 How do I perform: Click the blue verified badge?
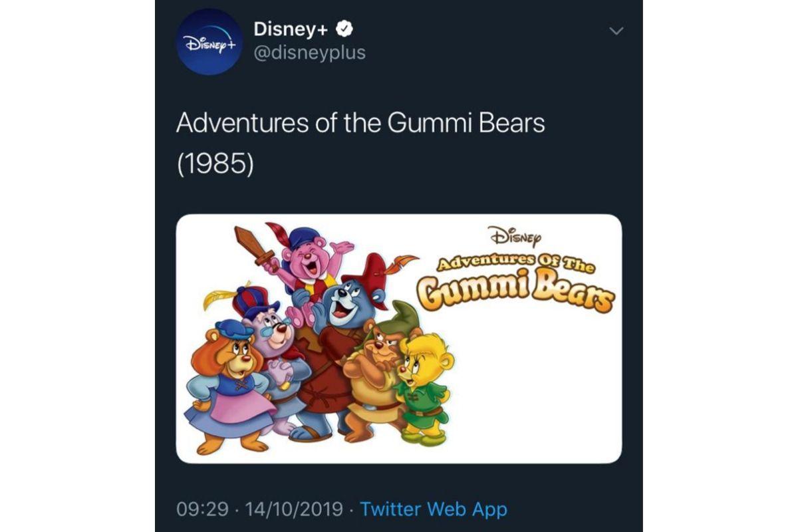pyautogui.click(x=343, y=29)
